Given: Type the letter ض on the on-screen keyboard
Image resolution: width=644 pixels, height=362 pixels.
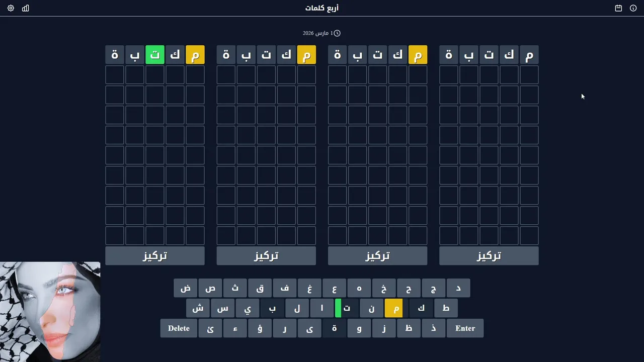Looking at the screenshot, I should (186, 288).
